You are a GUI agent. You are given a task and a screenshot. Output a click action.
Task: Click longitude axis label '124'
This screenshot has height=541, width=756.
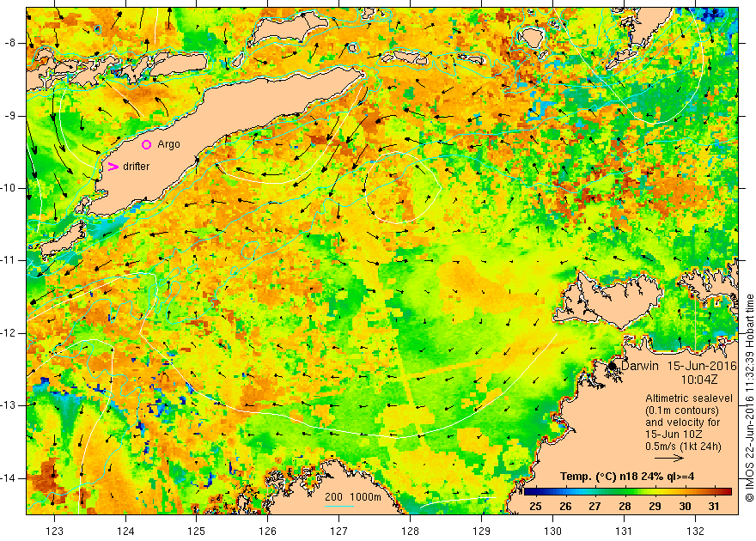coord(125,532)
